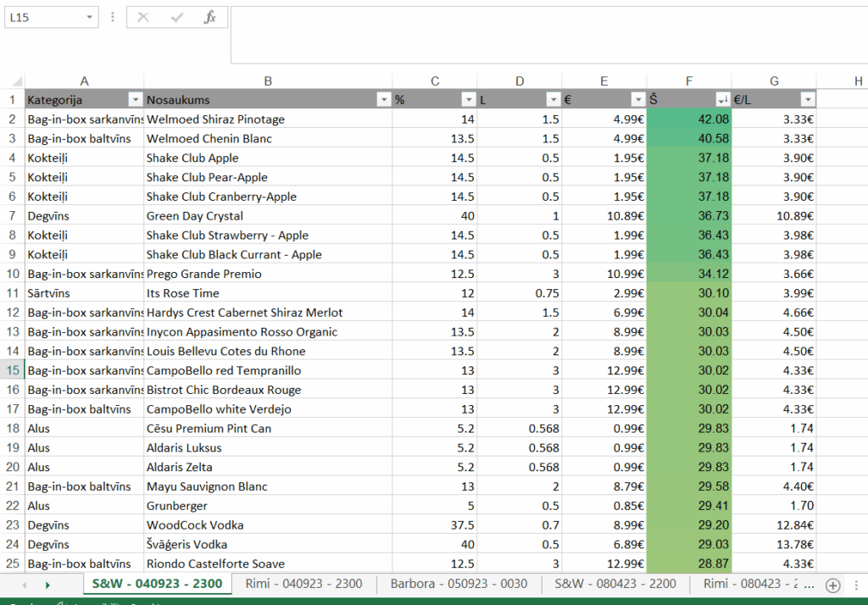This screenshot has width=868, height=605.
Task: Select cell Hardys Crest Cabernet Shiraz Merlot
Action: click(x=268, y=312)
